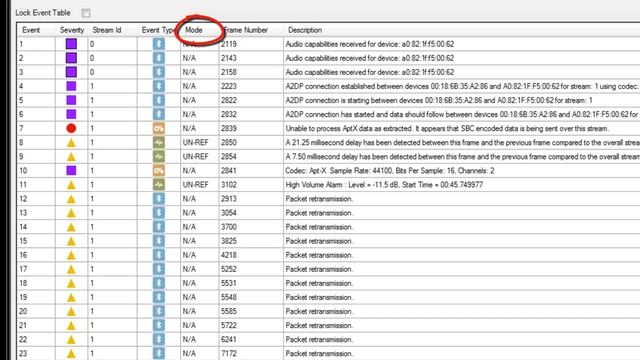The width and height of the screenshot is (640, 360).
Task: Click the Bluetooth event type icon in row 12
Action: [x=159, y=199]
